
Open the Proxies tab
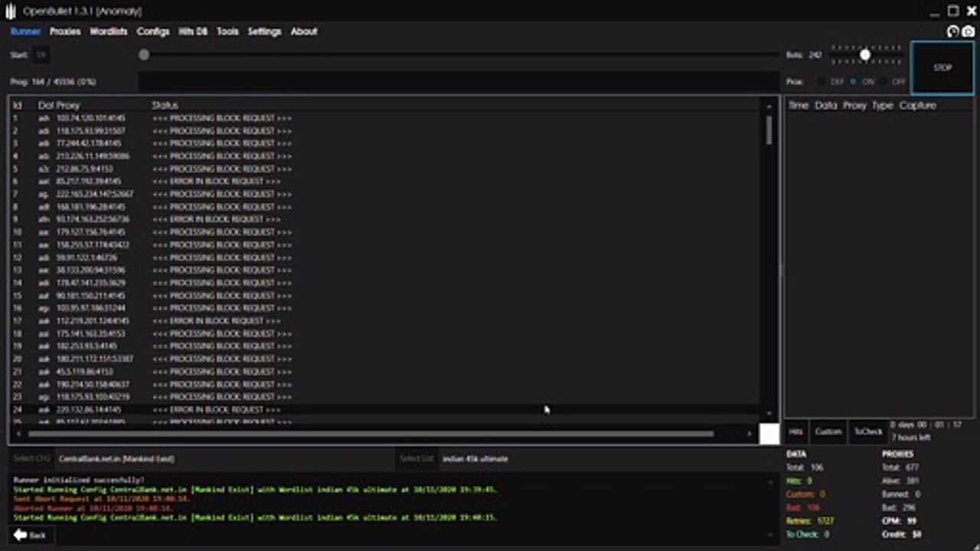pos(65,31)
